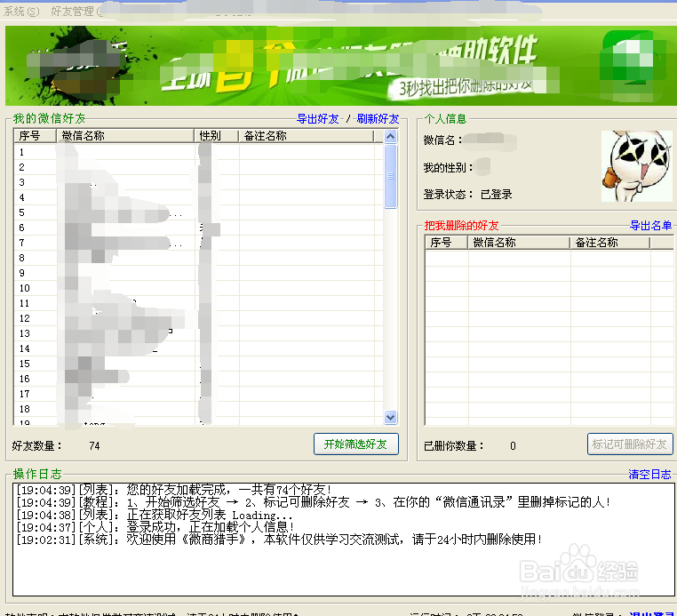The width and height of the screenshot is (677, 616).
Task: Click the banner slogan 3秒找出把你删除的好友
Action: click(466, 87)
